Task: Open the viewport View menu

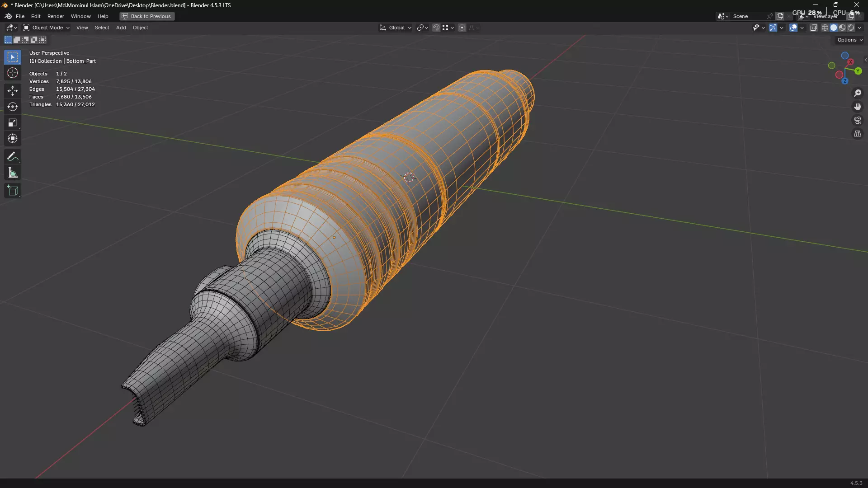Action: point(82,28)
